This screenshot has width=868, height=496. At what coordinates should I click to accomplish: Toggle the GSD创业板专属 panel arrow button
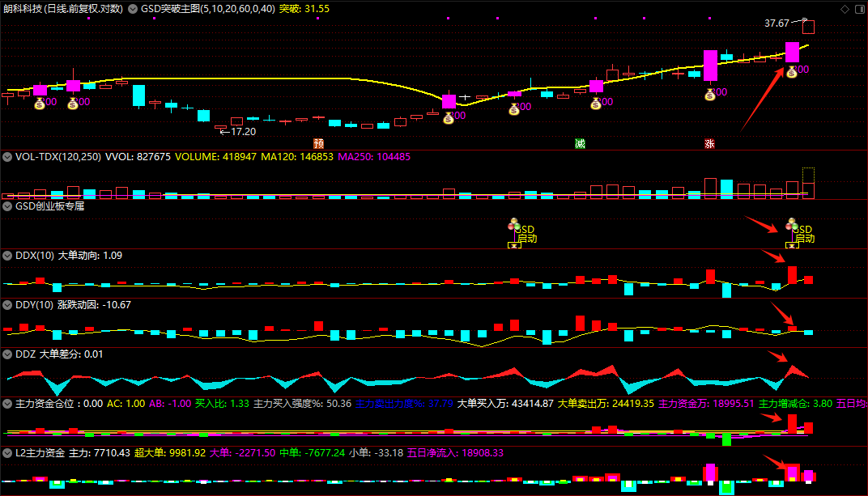7,206
